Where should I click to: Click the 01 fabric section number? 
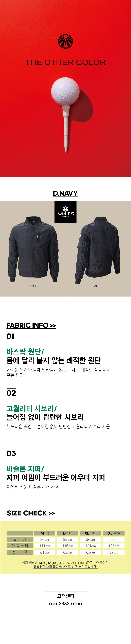tap(10, 336)
